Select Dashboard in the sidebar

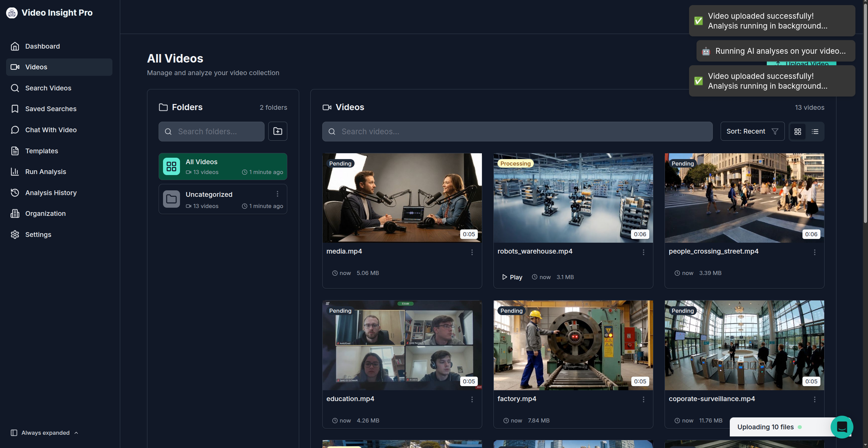click(42, 46)
